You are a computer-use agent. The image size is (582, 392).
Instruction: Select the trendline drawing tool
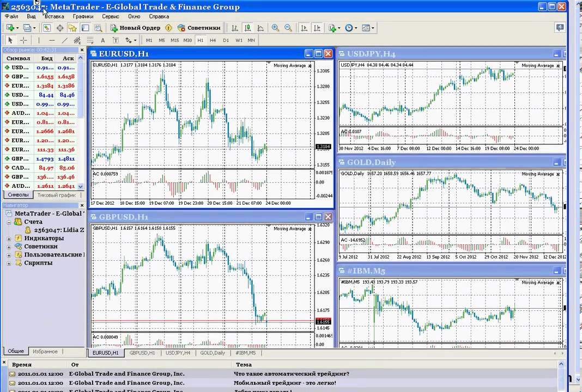(65, 40)
